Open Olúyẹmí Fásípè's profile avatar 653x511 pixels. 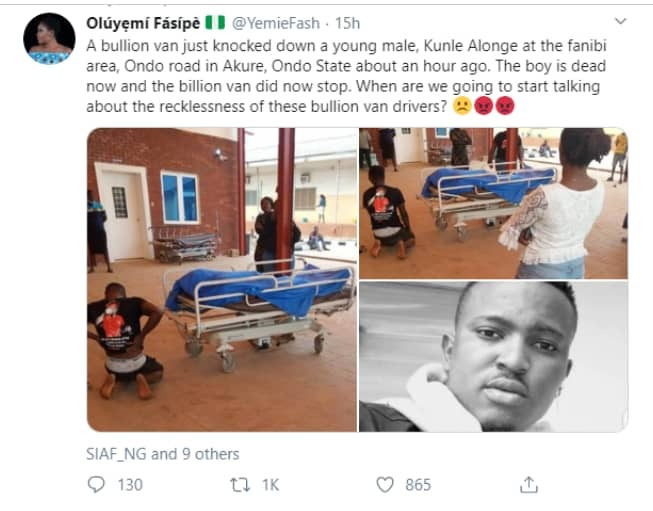tap(49, 39)
